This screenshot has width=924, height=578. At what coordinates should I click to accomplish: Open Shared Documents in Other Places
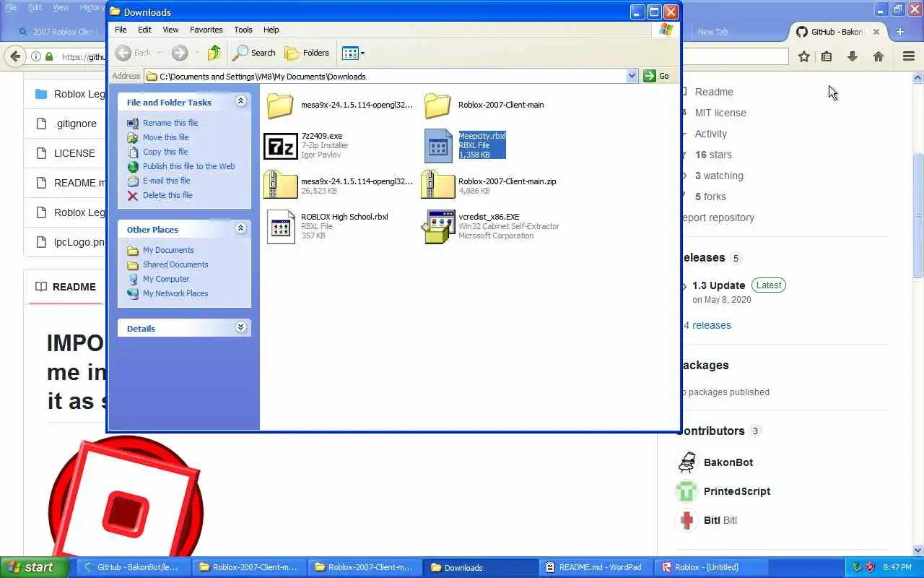tap(175, 264)
